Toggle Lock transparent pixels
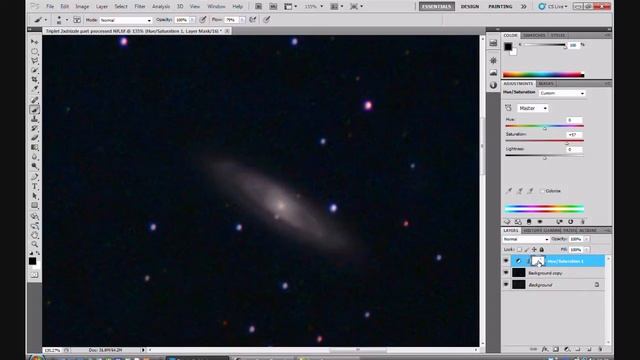The height and width of the screenshot is (360, 640). (x=519, y=249)
